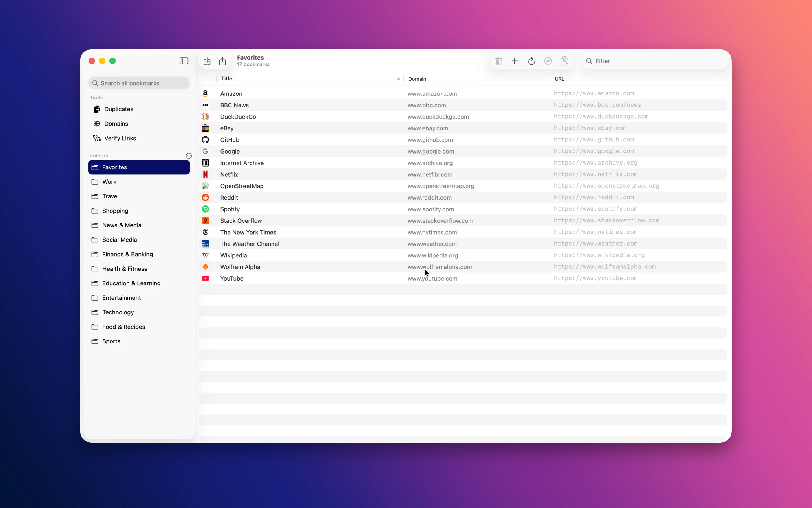812x508 pixels.
Task: Select the Social Media folder
Action: [x=139, y=240]
